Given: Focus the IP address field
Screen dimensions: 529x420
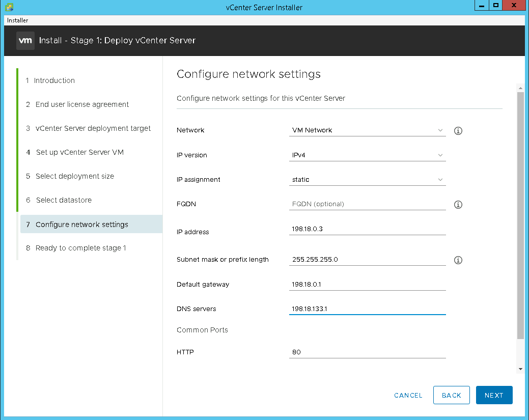Looking at the screenshot, I should 367,229.
